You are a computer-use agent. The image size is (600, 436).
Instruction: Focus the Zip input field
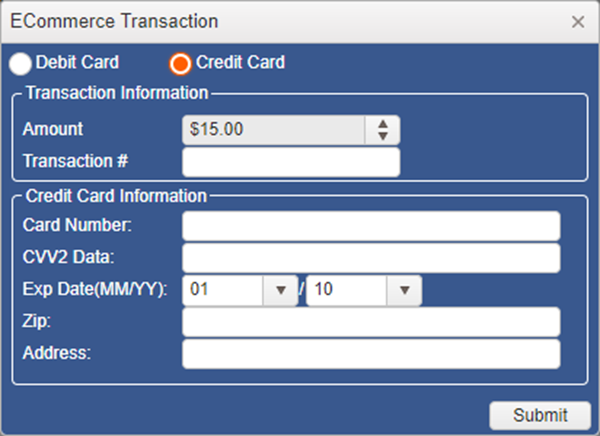coord(371,322)
